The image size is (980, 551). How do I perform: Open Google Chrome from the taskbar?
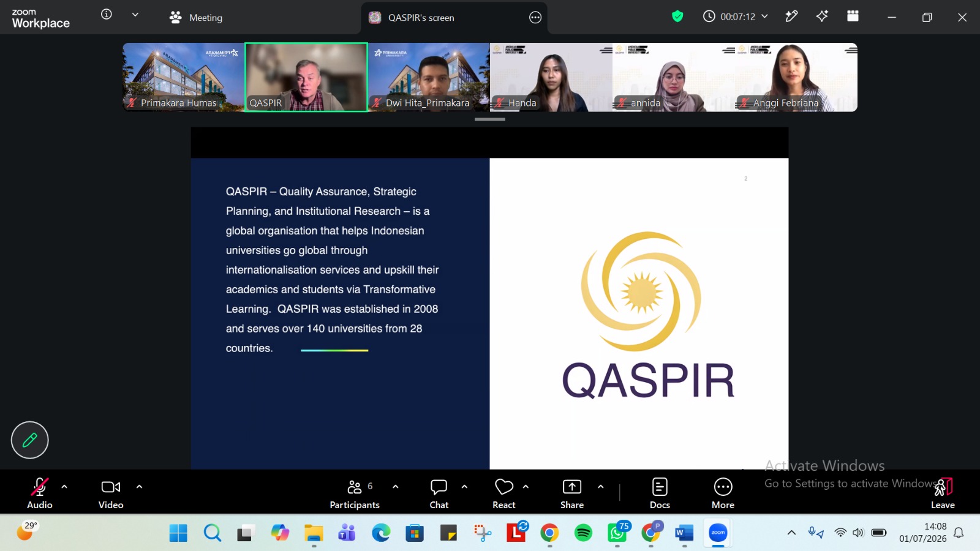[549, 533]
